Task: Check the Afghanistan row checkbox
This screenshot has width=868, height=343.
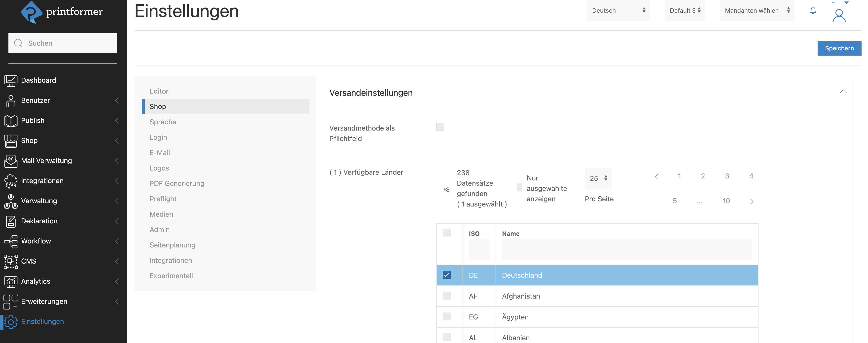Action: point(446,296)
